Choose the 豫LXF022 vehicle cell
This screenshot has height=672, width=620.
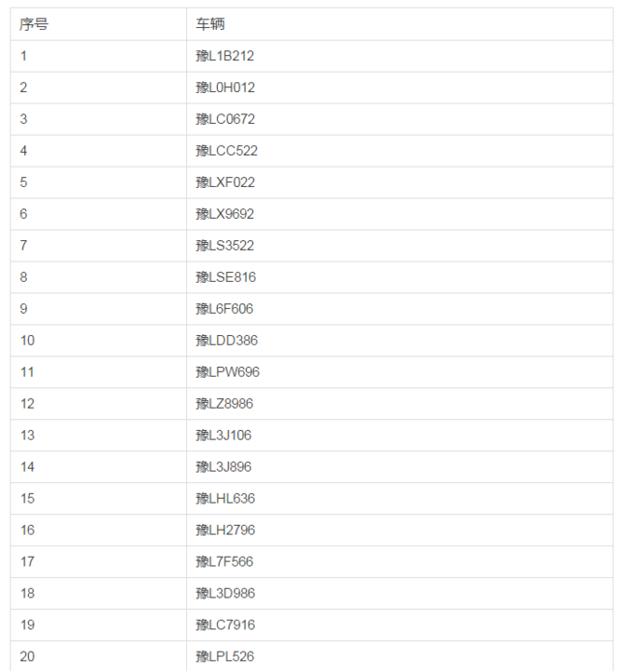(225, 182)
